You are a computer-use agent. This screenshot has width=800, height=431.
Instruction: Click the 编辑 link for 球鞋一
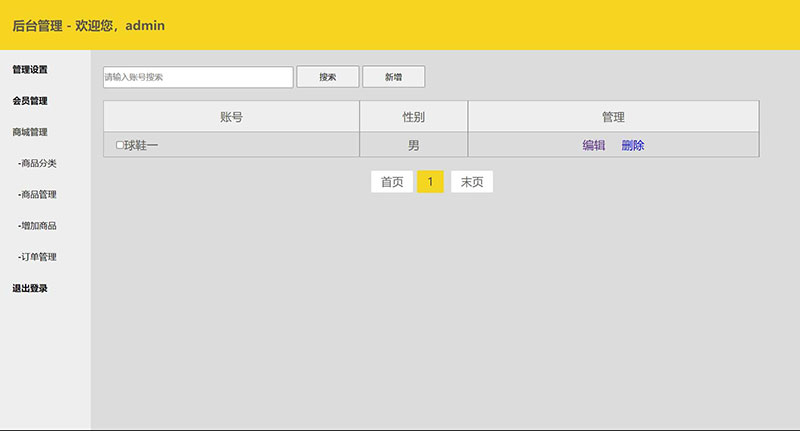click(x=594, y=145)
